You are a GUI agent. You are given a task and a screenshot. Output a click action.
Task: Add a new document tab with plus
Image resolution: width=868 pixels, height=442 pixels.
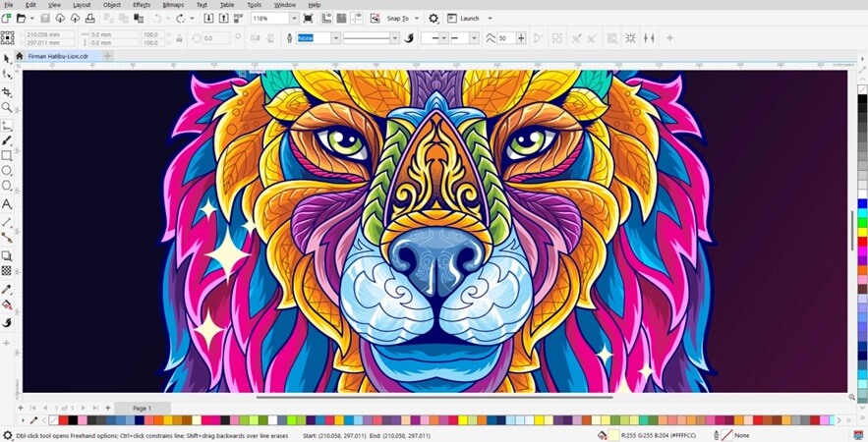(108, 56)
